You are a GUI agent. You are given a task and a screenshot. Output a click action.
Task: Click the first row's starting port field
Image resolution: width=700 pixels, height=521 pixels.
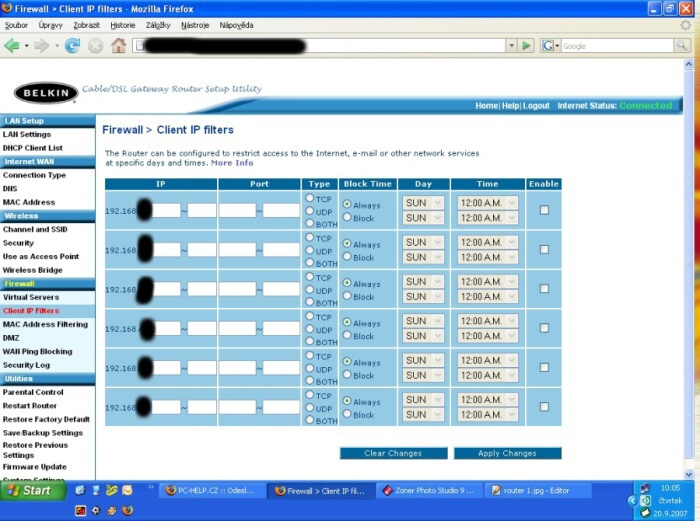pos(237,210)
